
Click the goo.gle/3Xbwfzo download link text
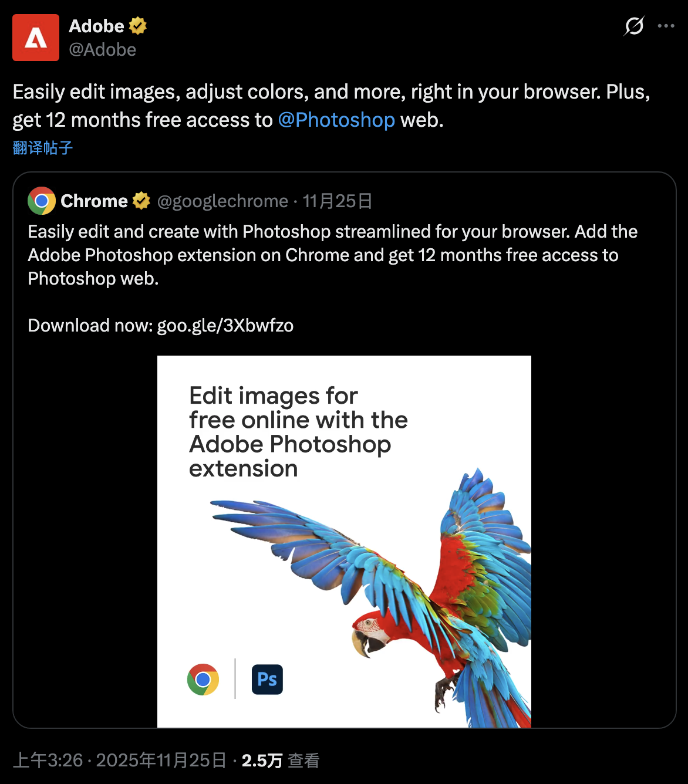pyautogui.click(x=225, y=326)
